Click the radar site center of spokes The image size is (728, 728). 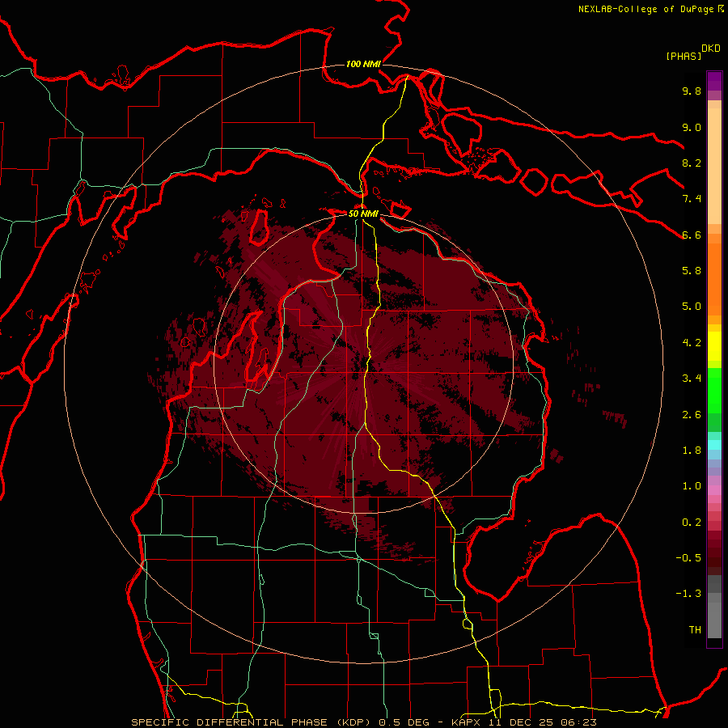(363, 363)
